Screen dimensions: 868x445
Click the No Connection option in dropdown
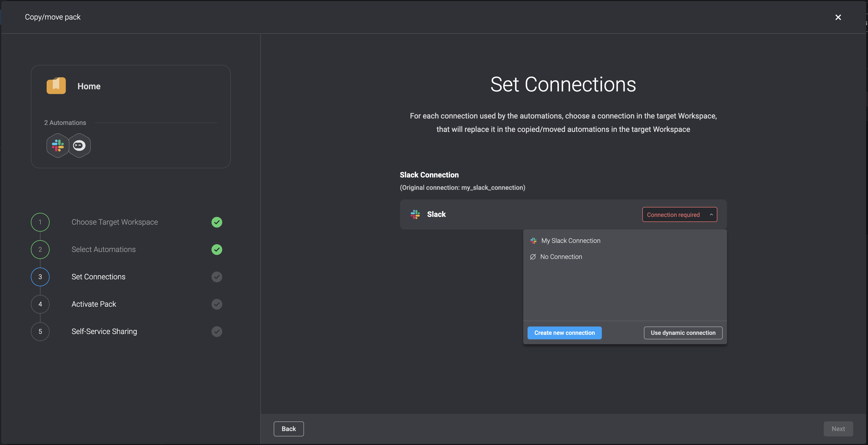[x=561, y=257]
